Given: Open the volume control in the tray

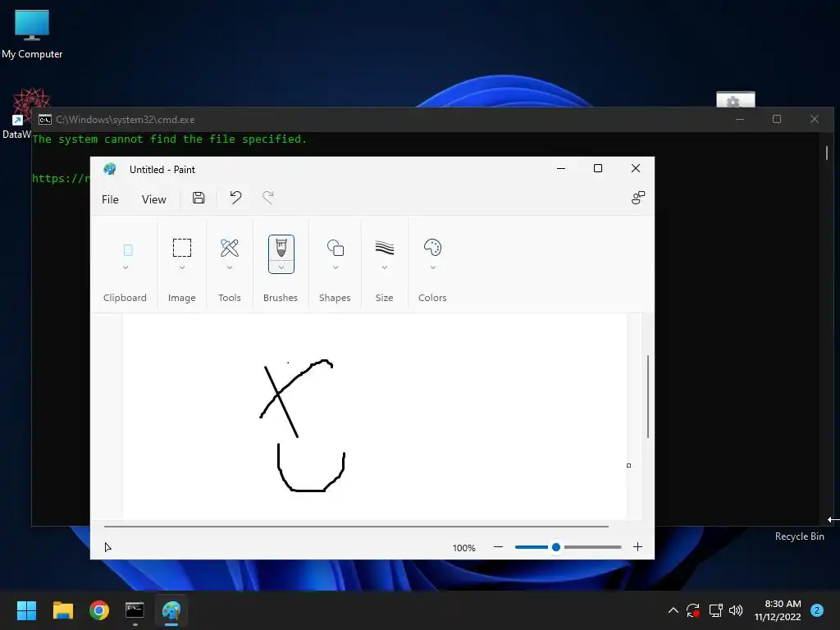Looking at the screenshot, I should click(x=736, y=610).
